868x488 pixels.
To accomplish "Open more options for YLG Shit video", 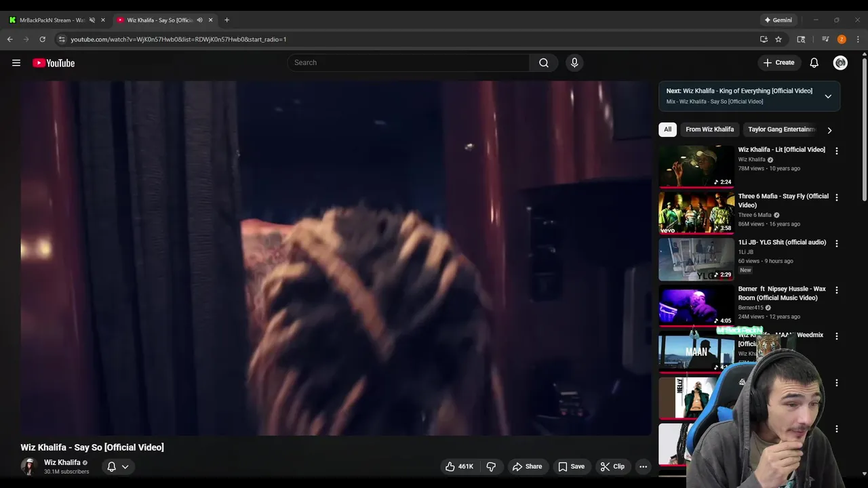I will (836, 243).
